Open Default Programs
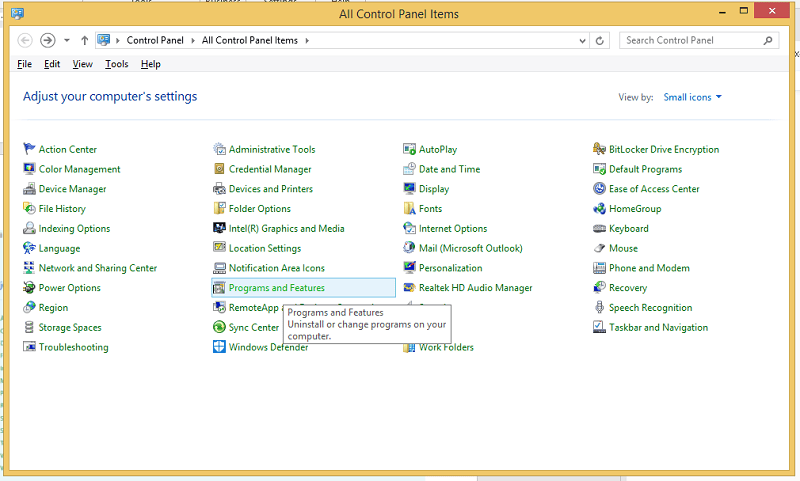 click(x=645, y=169)
